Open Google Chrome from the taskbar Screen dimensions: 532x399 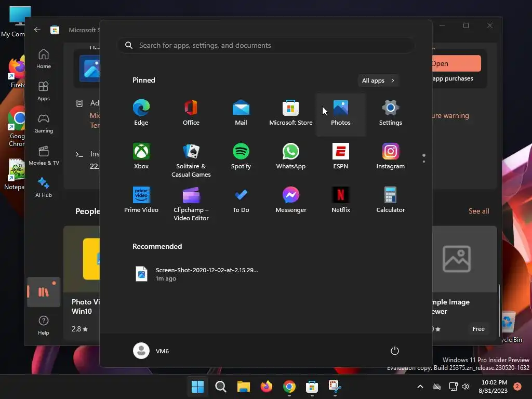[x=289, y=387]
